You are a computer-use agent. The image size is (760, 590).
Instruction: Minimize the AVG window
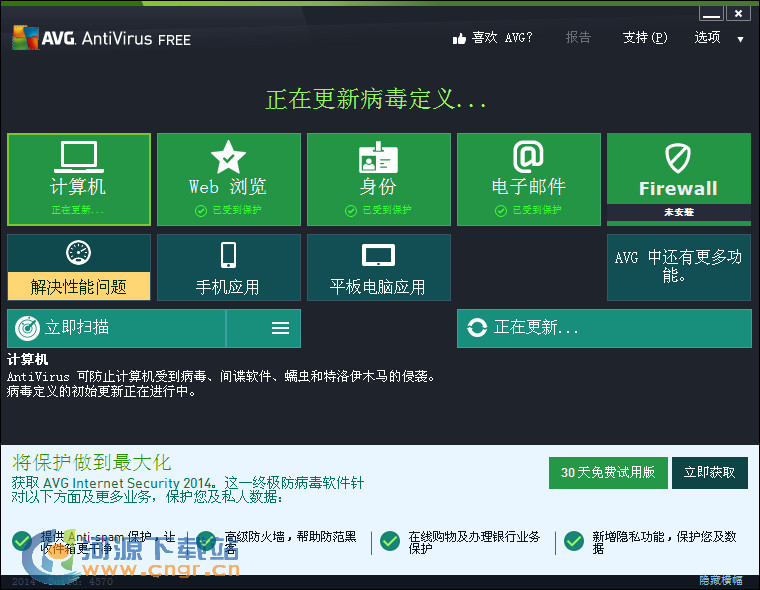tap(711, 13)
